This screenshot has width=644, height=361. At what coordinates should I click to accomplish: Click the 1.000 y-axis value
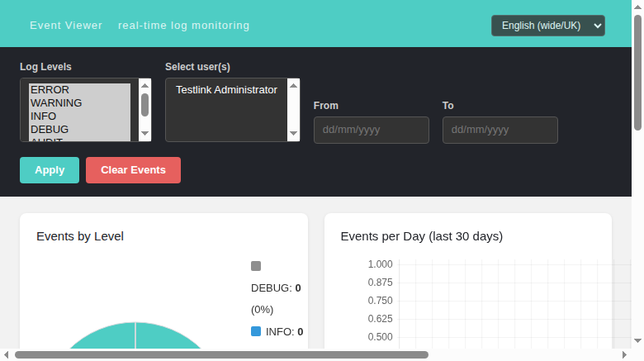coord(381,264)
